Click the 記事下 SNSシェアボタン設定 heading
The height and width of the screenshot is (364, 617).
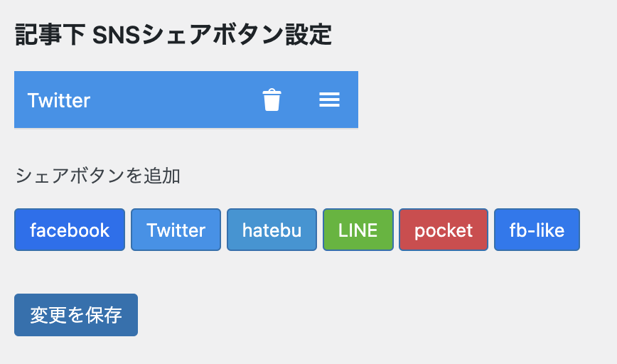click(x=173, y=35)
